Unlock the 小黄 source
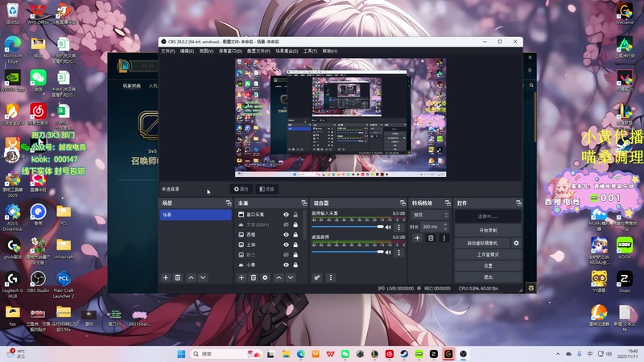644x362 pixels. pos(295,265)
